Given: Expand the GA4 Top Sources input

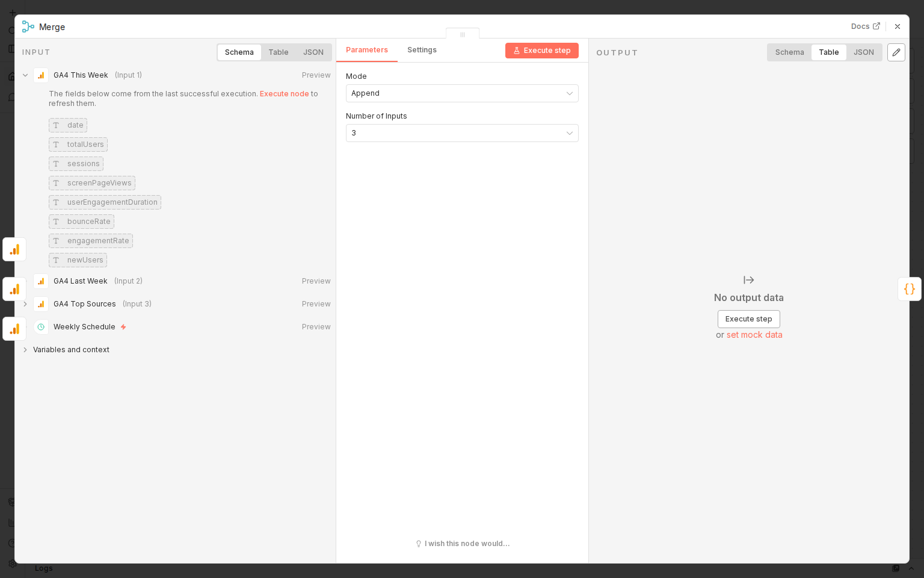Looking at the screenshot, I should (x=25, y=304).
